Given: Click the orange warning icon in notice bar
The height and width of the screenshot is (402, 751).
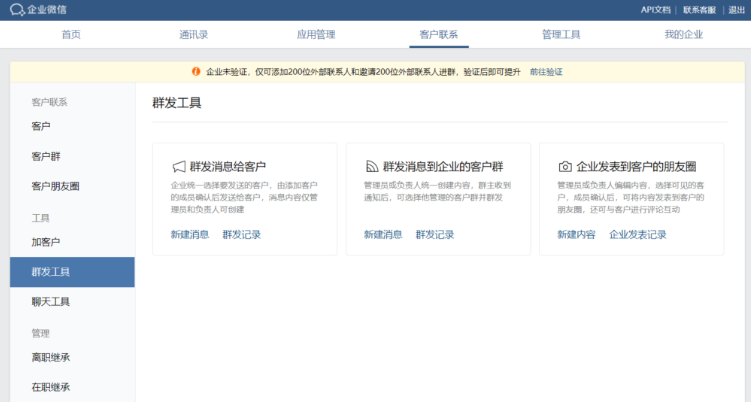Looking at the screenshot, I should pyautogui.click(x=196, y=72).
